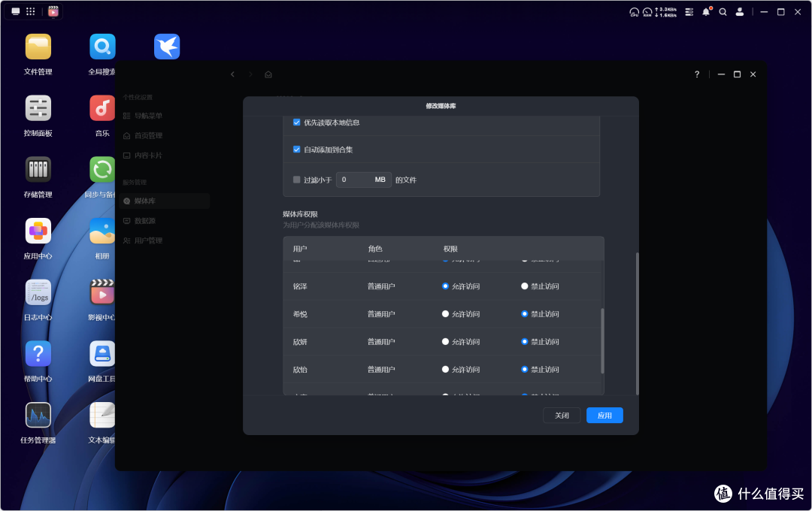Image resolution: width=812 pixels, height=511 pixels.
Task: Open 用户管理 in settings sidebar
Action: [164, 240]
